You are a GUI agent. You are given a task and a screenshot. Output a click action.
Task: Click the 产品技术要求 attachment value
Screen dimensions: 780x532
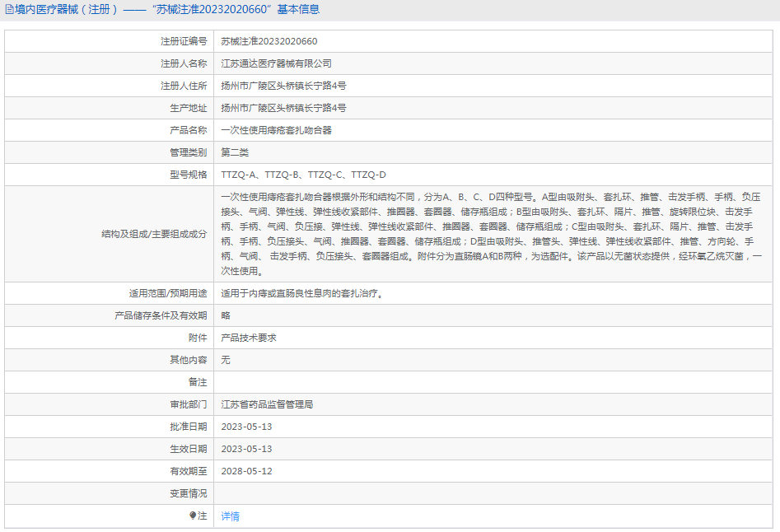pos(249,338)
